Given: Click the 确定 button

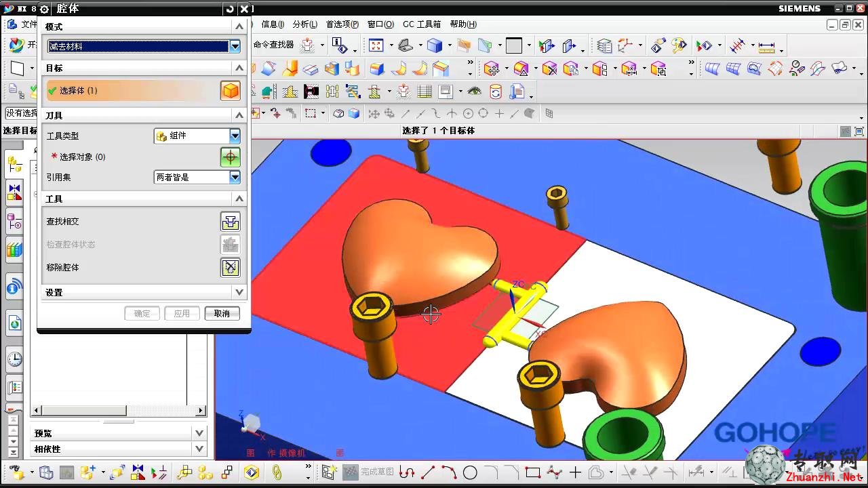Looking at the screenshot, I should pos(142,313).
